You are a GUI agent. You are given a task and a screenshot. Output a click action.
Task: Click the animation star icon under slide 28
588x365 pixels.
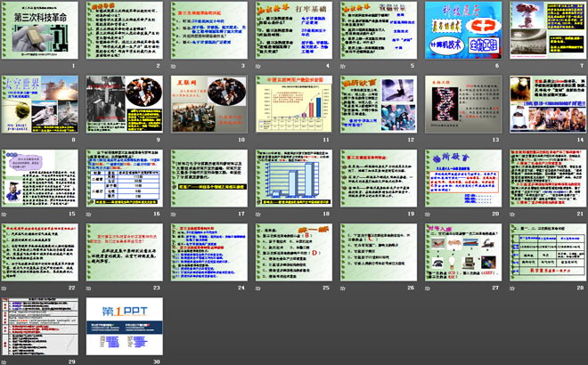click(x=512, y=288)
